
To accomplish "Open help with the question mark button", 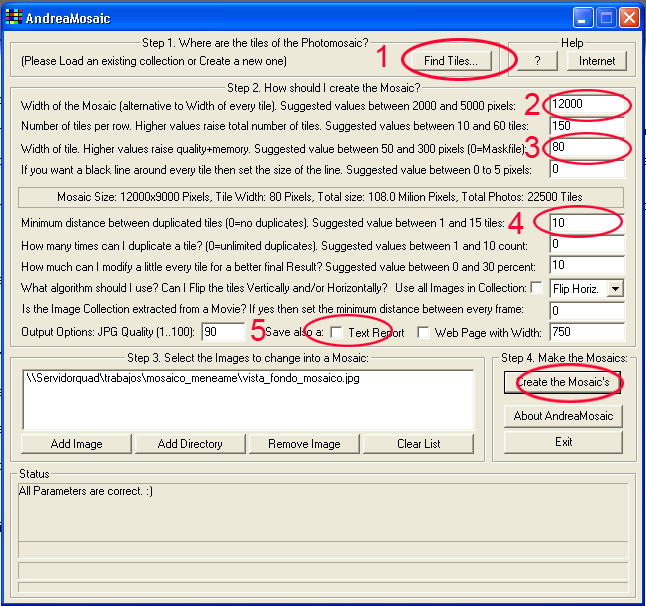I will point(537,60).
